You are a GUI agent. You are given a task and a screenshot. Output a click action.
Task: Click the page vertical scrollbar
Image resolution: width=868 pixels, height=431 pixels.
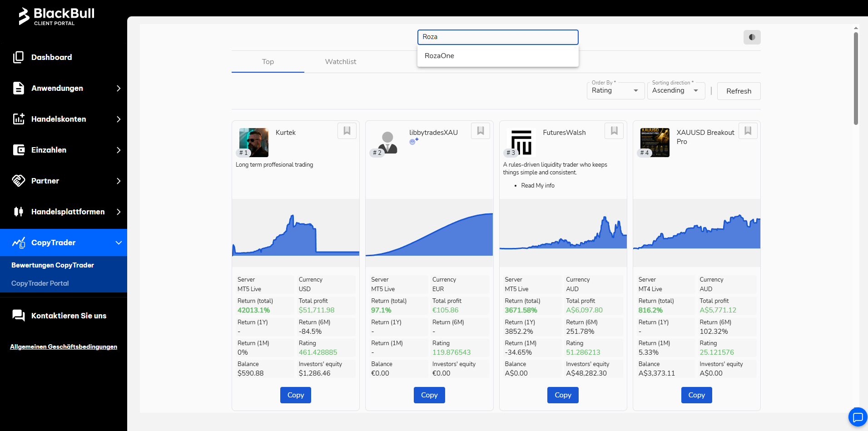[856, 78]
